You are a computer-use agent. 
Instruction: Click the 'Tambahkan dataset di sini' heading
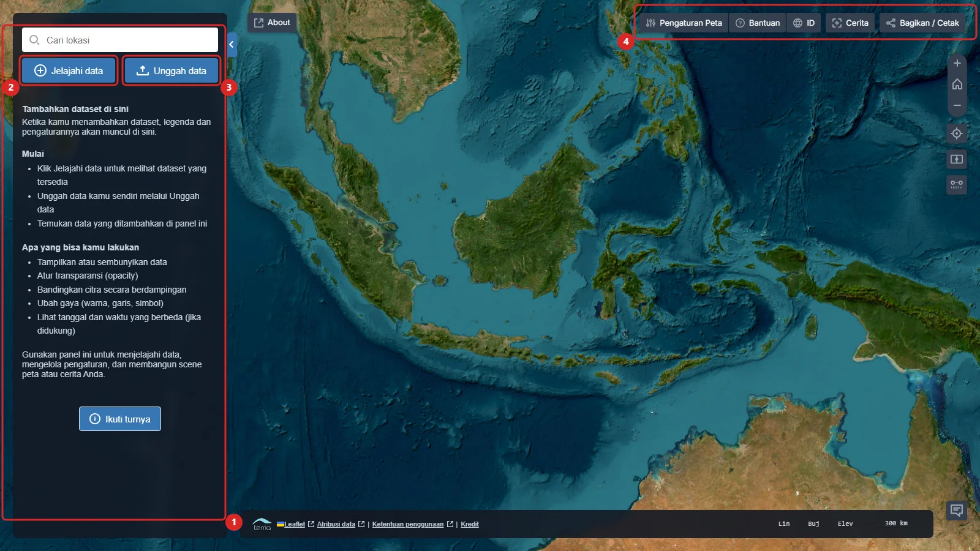75,109
